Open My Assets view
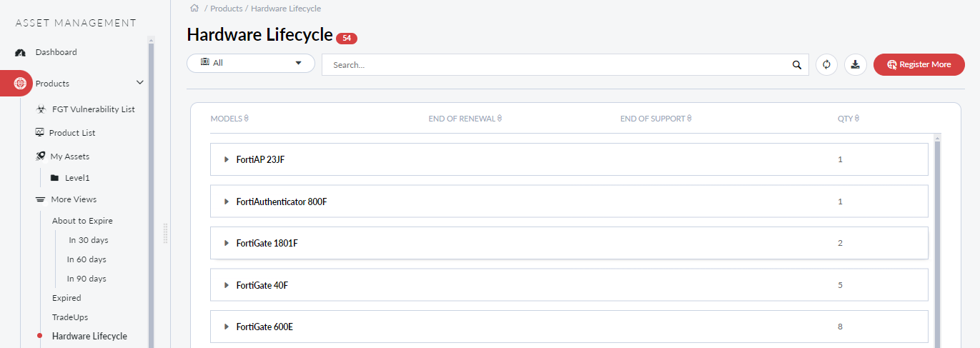 tap(70, 156)
